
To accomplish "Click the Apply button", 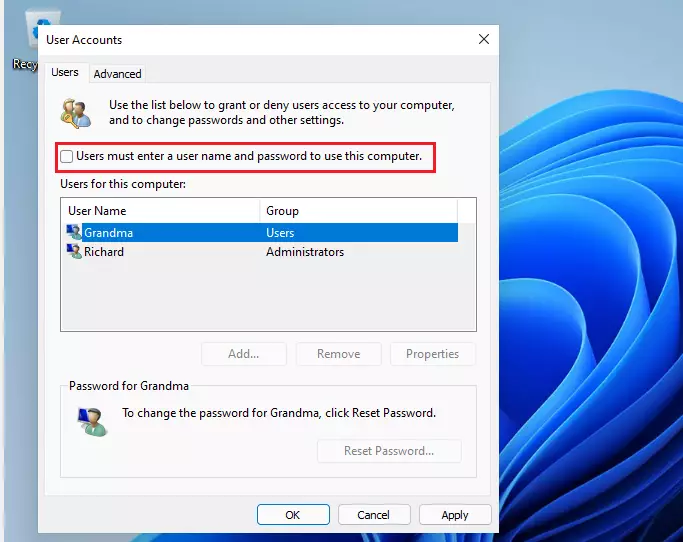I will pyautogui.click(x=455, y=515).
